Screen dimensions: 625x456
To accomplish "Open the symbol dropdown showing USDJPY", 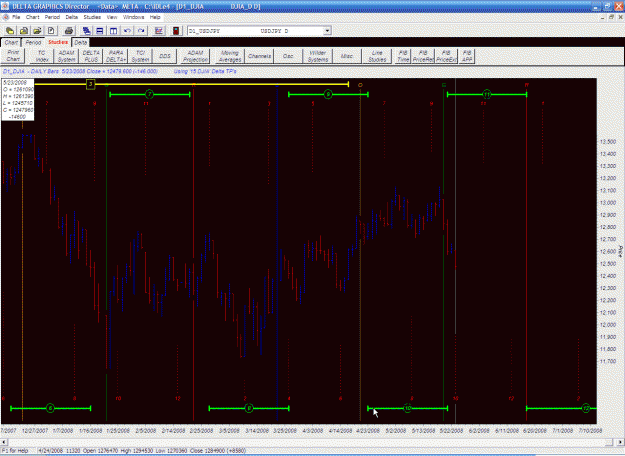I will 327,31.
